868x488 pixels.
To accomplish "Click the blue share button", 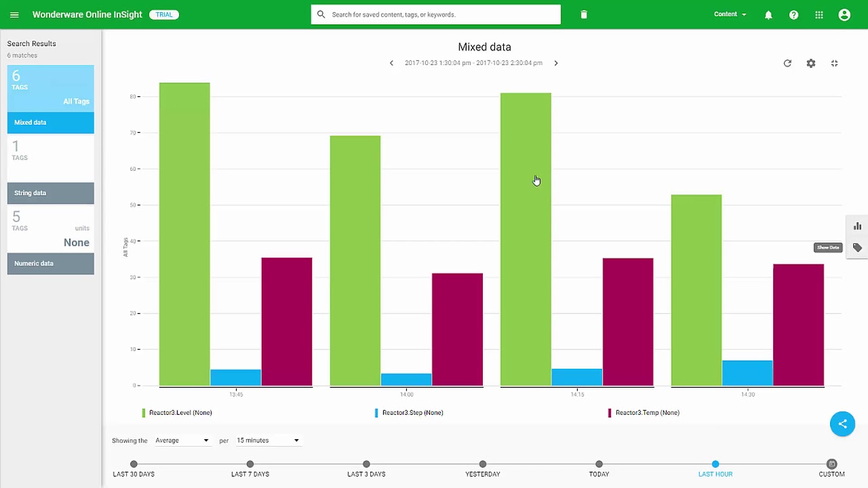I will pos(842,424).
